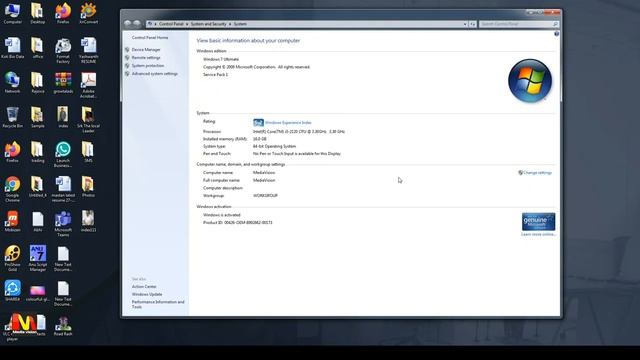Click the '64-bit Operating System' value
The image size is (640, 360).
coord(274,146)
